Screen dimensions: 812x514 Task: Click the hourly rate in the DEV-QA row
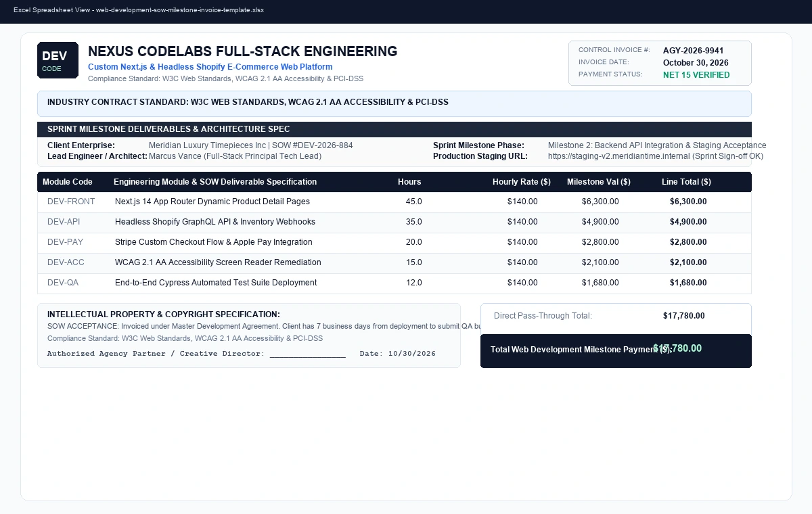pos(522,283)
